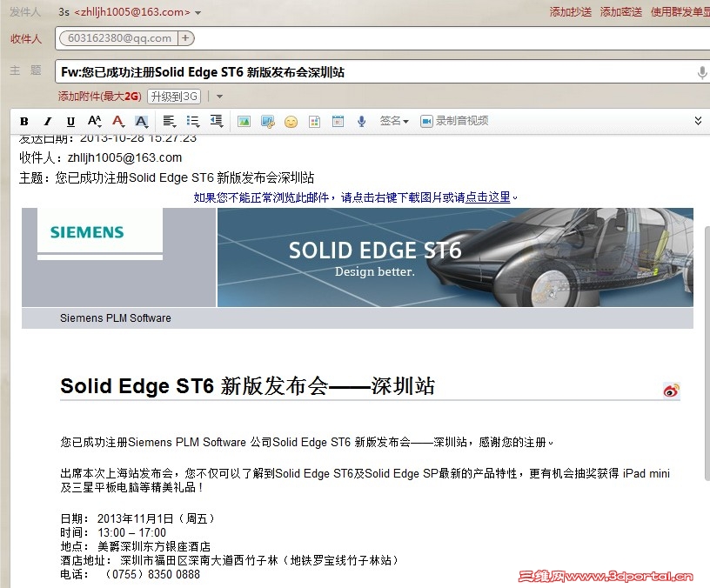Open bullet list options
710x588 pixels.
(193, 121)
